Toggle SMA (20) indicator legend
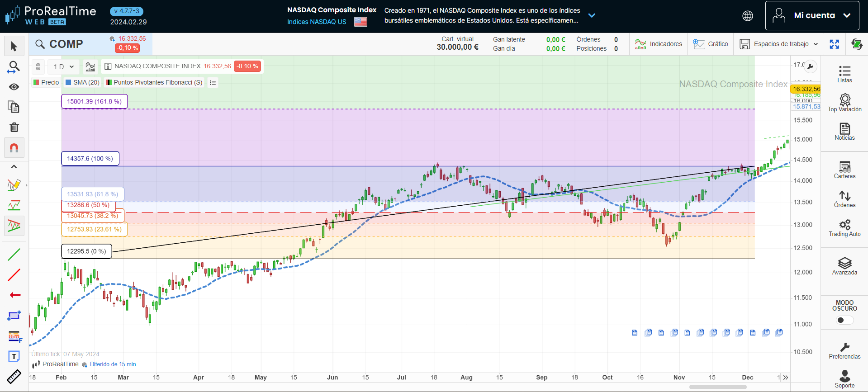The image size is (868, 392). [x=82, y=82]
